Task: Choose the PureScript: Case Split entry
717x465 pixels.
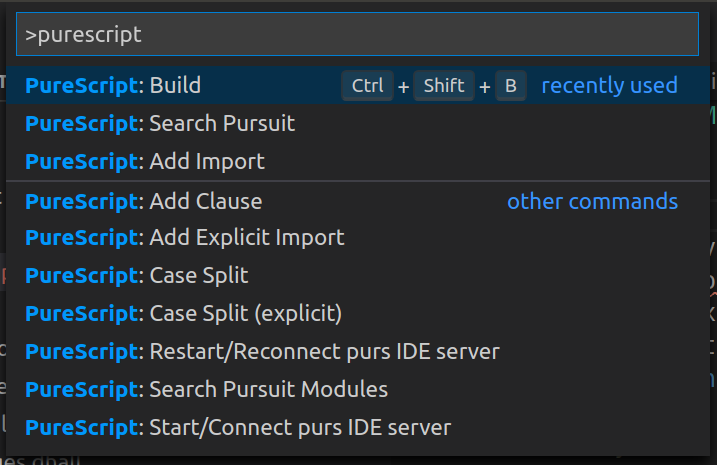Action: [358, 275]
